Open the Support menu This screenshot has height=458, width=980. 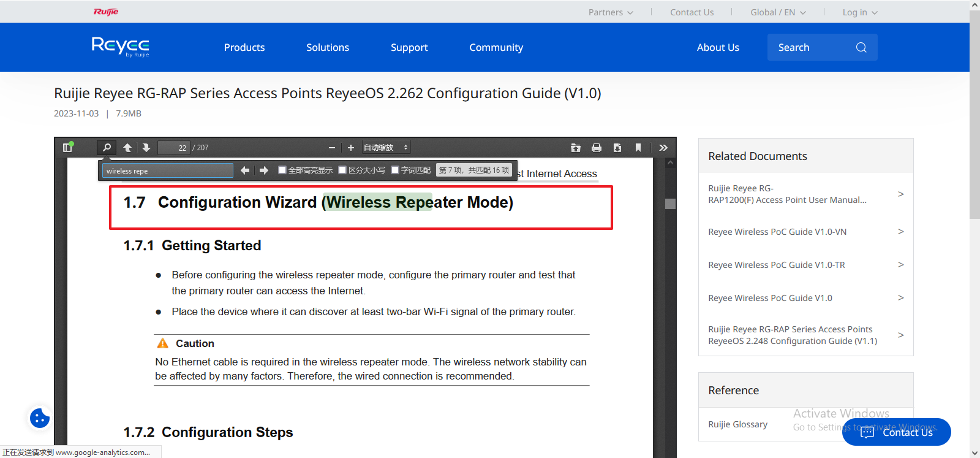409,47
